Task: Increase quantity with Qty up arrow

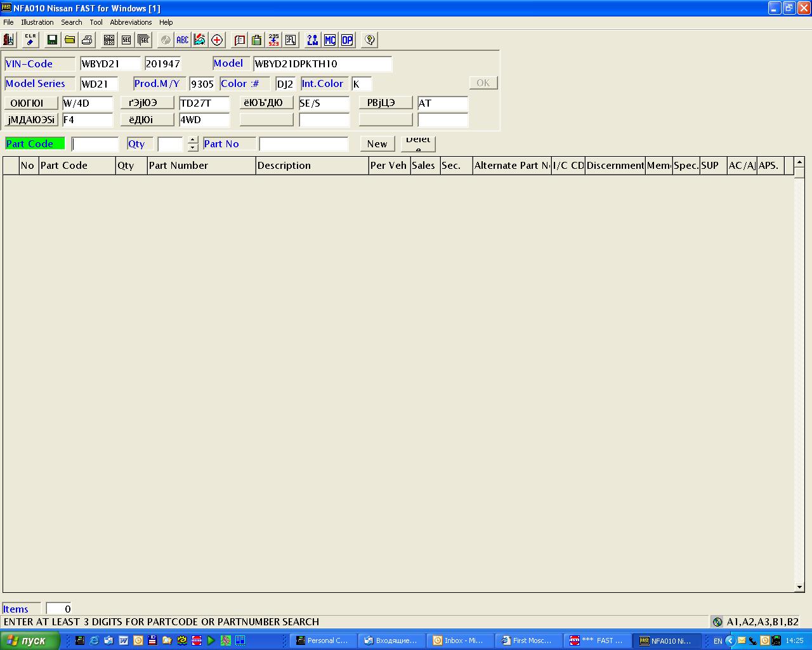Action: coord(193,140)
